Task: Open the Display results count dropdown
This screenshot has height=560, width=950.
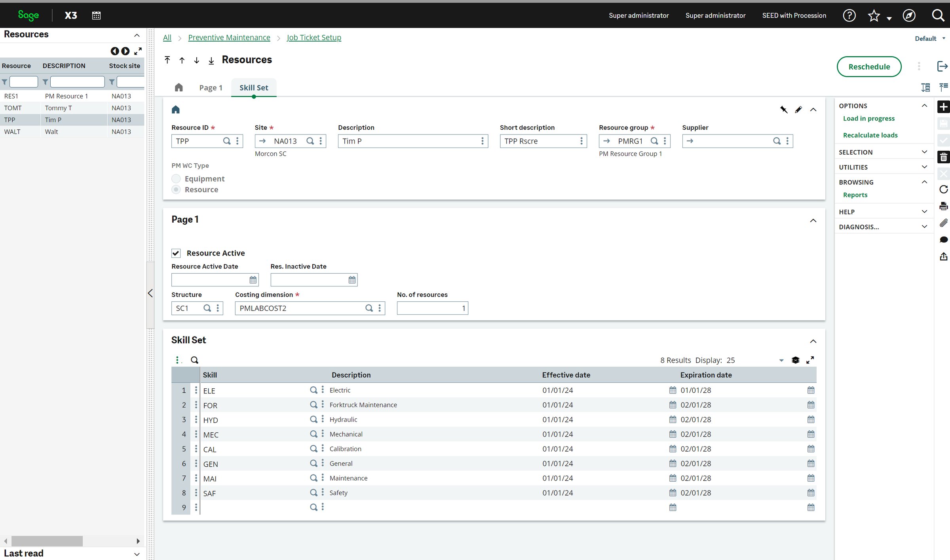Action: 781,360
